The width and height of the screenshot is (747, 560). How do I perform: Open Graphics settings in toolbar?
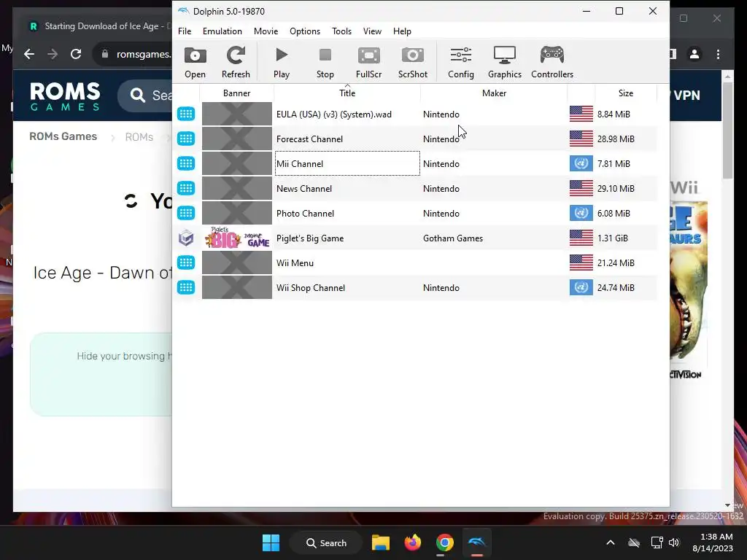click(x=505, y=62)
